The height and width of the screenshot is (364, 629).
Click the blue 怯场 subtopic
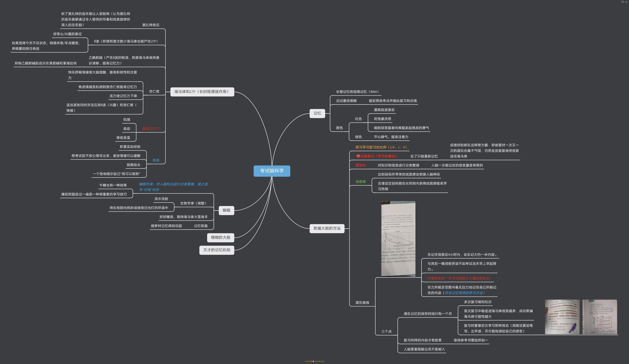[x=156, y=160]
